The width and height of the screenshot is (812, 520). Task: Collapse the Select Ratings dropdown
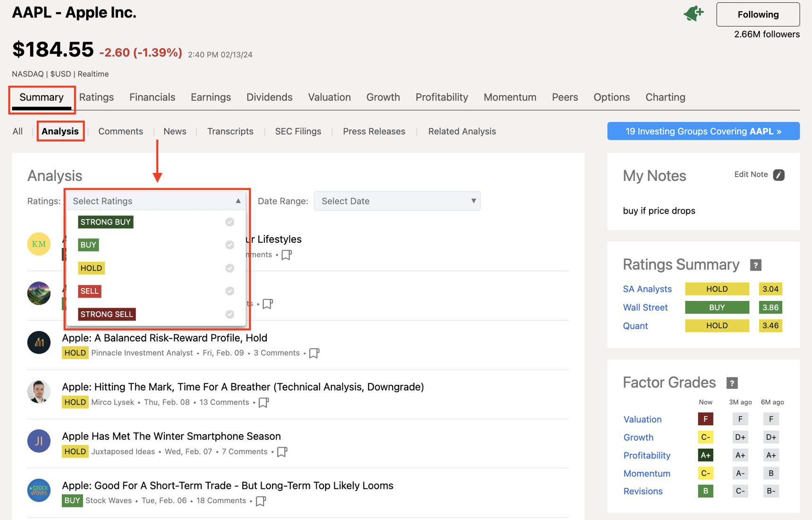point(238,200)
